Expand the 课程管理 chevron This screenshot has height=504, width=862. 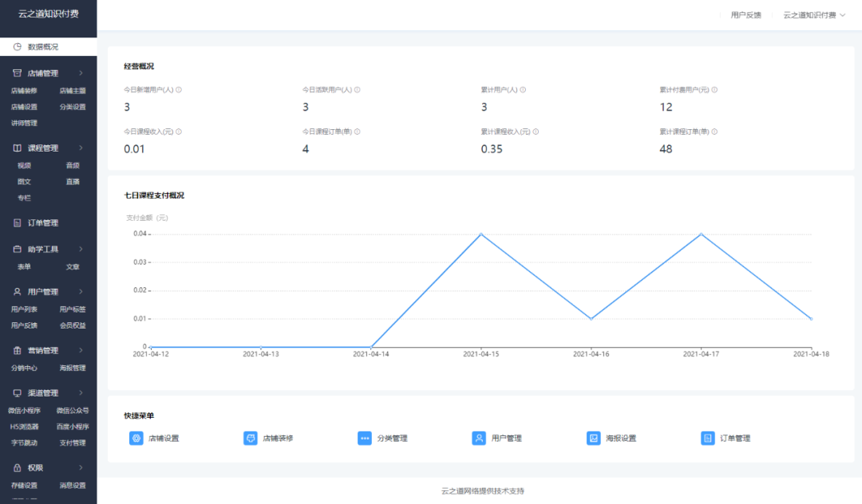pos(81,148)
